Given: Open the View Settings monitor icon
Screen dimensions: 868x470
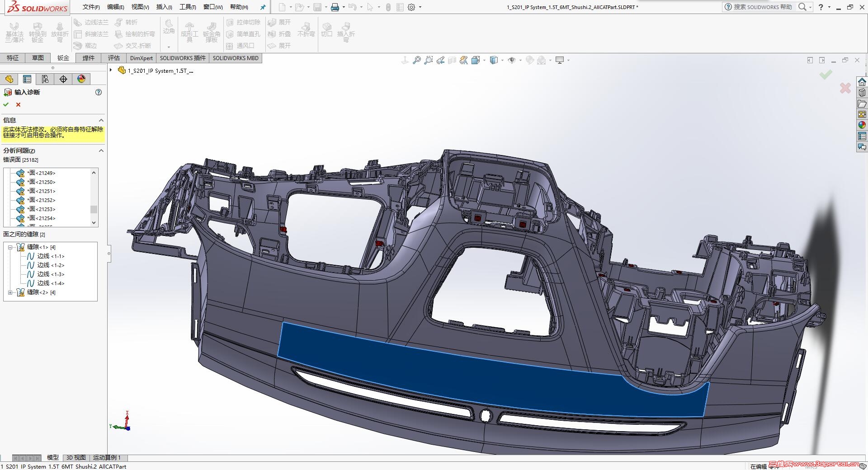Looking at the screenshot, I should (x=560, y=60).
